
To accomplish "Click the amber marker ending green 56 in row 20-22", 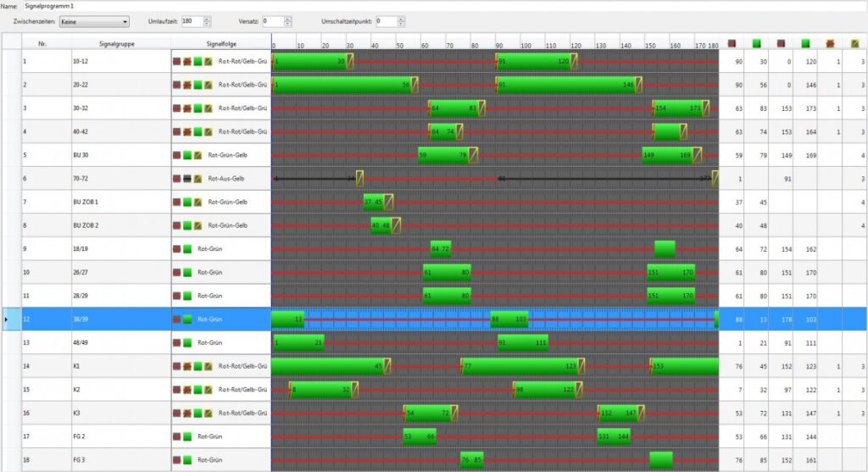I will pos(415,86).
